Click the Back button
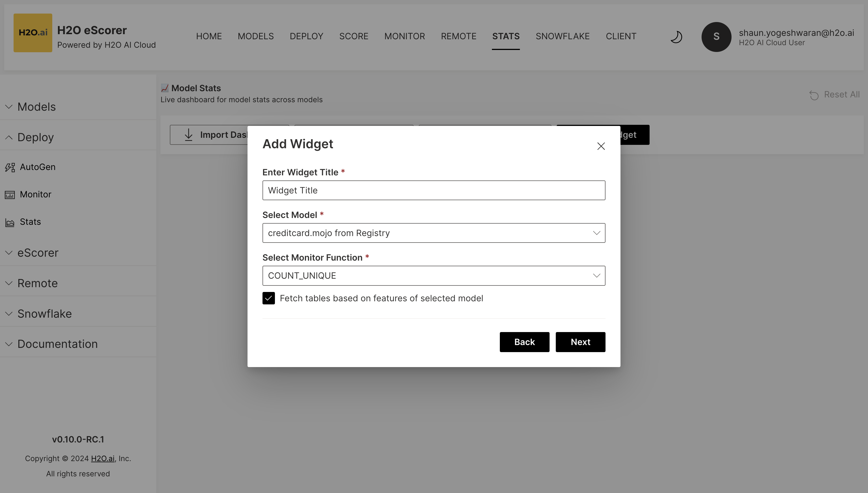Image resolution: width=868 pixels, height=493 pixels. click(x=524, y=342)
